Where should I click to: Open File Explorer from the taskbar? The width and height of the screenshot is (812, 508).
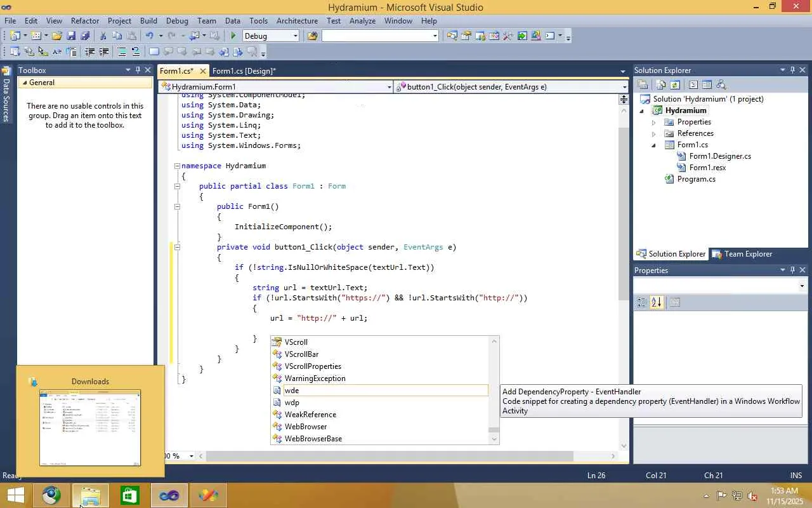click(91, 495)
